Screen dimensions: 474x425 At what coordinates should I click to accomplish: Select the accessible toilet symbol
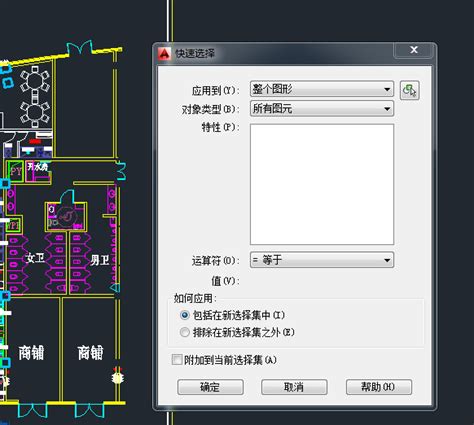(66, 216)
